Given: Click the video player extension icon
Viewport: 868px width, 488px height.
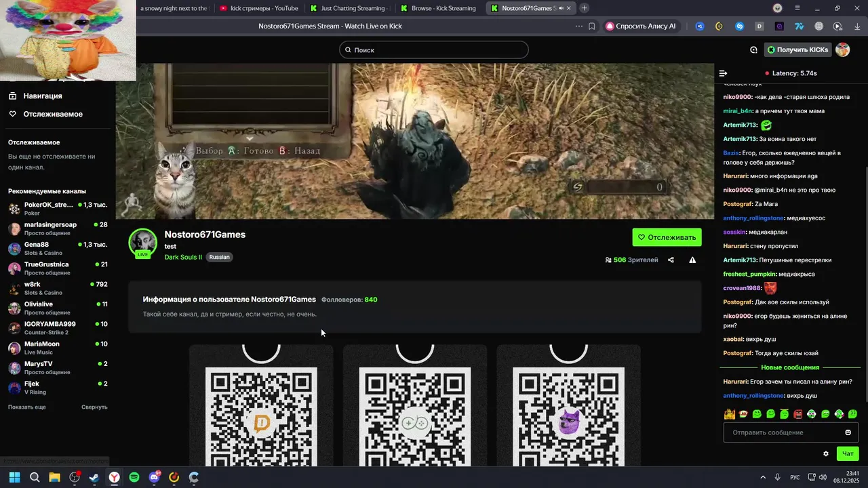Looking at the screenshot, I should point(838,26).
